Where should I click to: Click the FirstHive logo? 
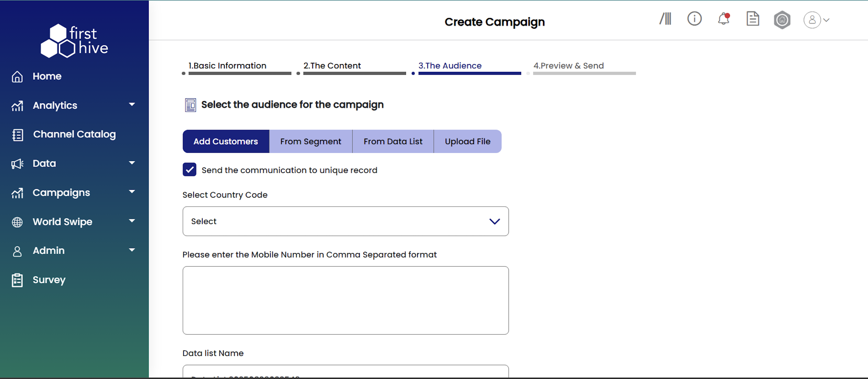(x=75, y=41)
